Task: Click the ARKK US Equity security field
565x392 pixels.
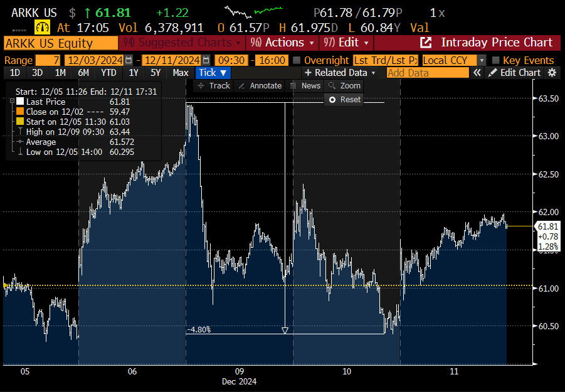Action: [x=61, y=43]
